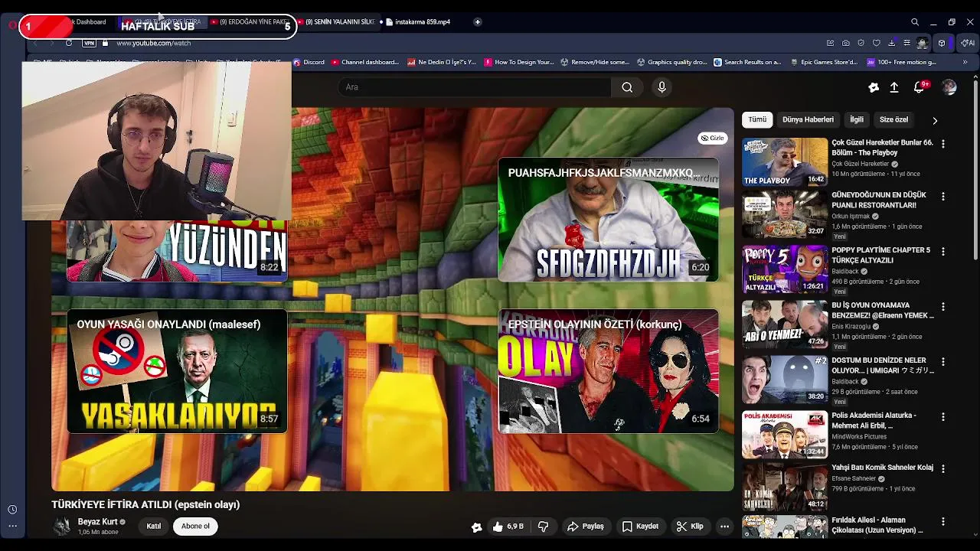Image resolution: width=980 pixels, height=551 pixels.
Task: Open the Epic Games Store bookmark
Action: (x=823, y=62)
